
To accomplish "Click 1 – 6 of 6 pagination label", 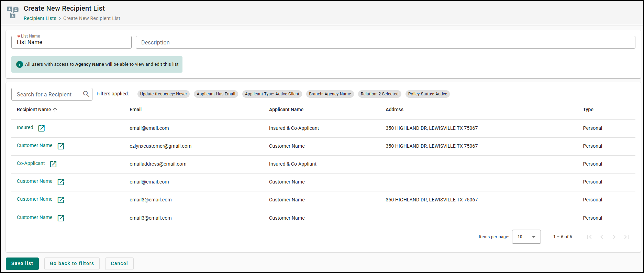I will click(563, 237).
